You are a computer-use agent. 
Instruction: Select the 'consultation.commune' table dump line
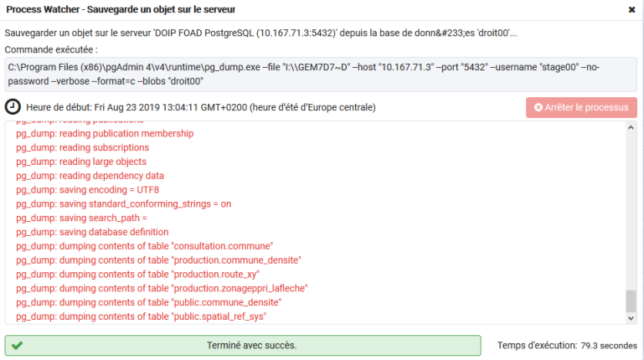point(145,246)
